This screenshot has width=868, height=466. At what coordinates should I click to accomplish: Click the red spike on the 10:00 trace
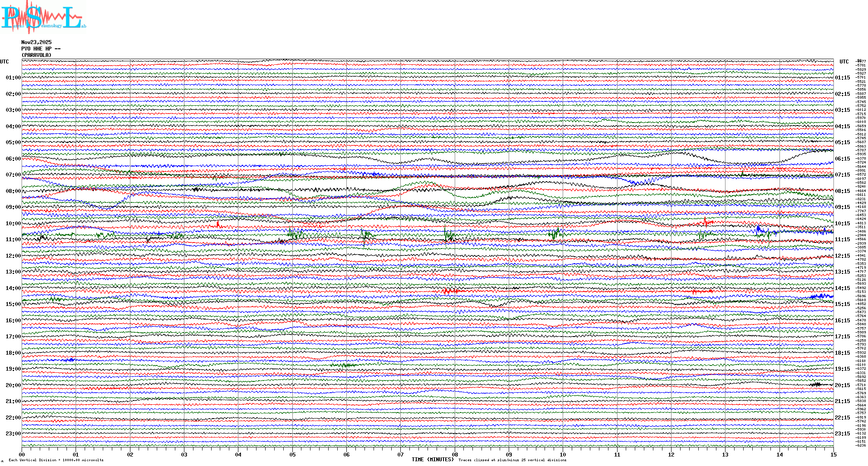(218, 224)
